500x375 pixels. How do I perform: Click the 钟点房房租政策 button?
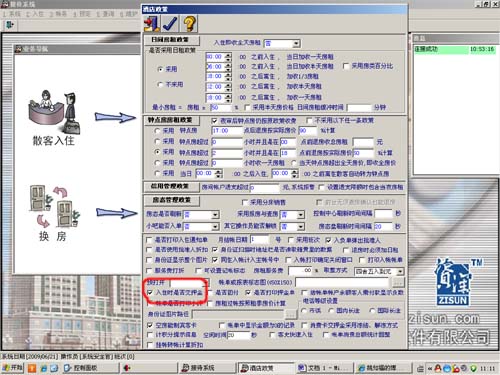[172, 120]
